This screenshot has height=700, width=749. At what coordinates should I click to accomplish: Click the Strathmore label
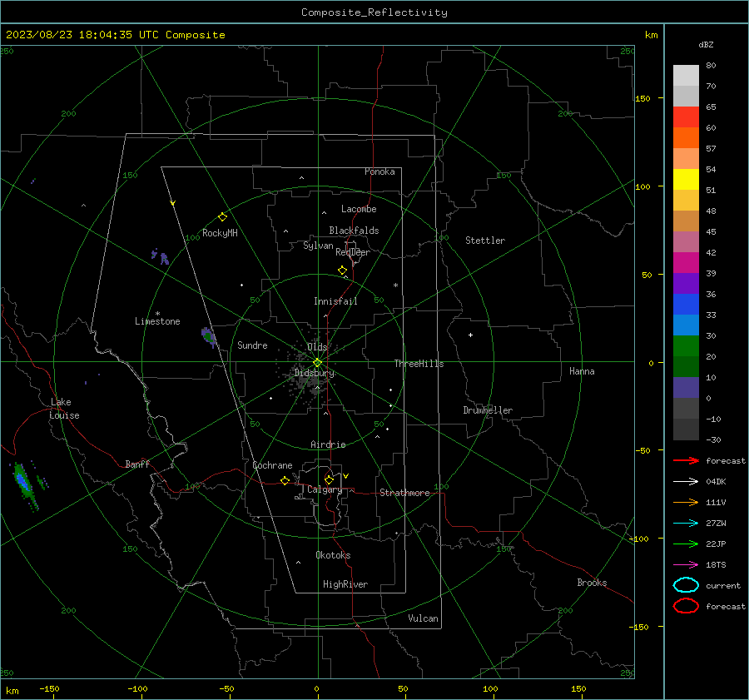(x=404, y=493)
